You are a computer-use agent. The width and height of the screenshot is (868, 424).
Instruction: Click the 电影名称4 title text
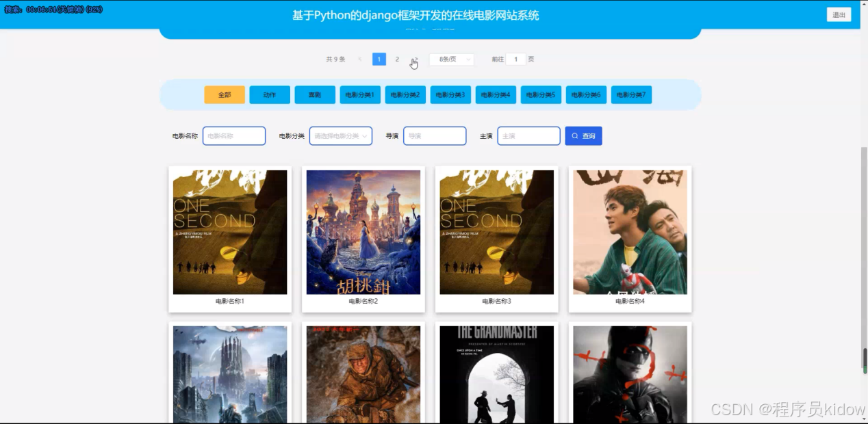click(x=630, y=301)
